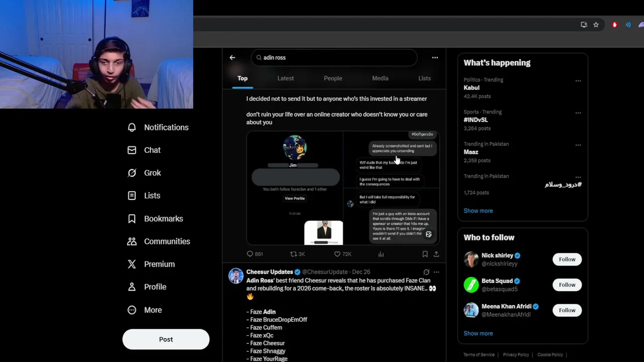This screenshot has width=644, height=362.
Task: Repost the post with 3K reposts
Action: [294, 254]
